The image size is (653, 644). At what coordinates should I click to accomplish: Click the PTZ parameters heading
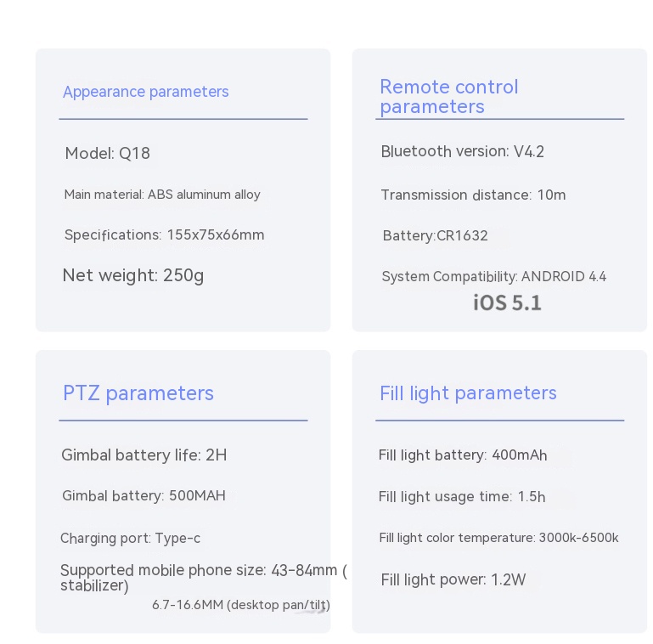tap(138, 393)
